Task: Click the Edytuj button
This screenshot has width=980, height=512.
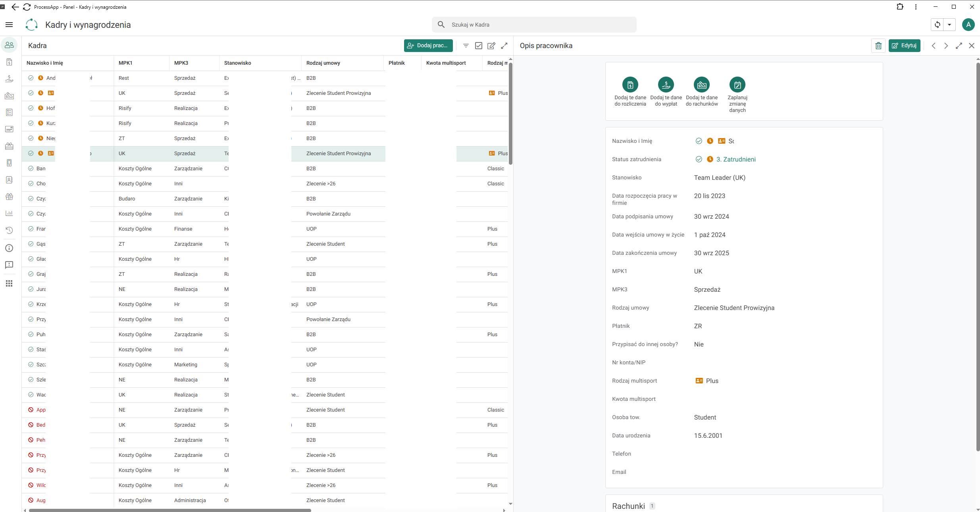Action: pos(904,46)
